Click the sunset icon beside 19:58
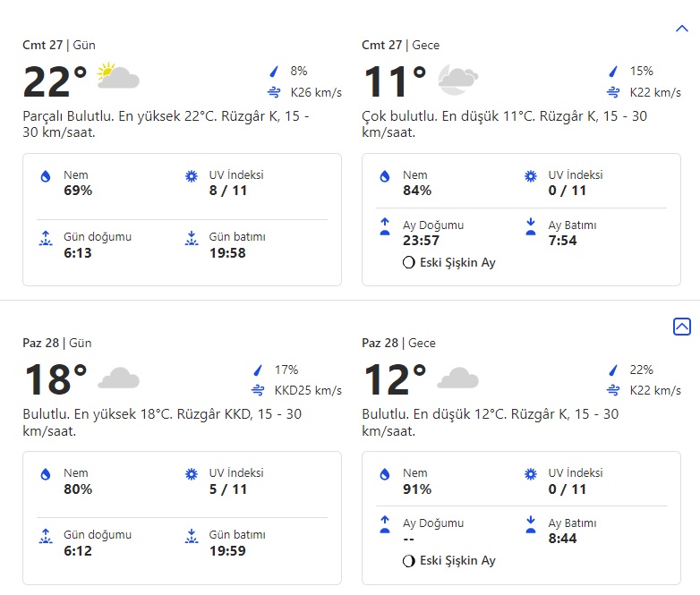This screenshot has height=595, width=700. pyautogui.click(x=191, y=239)
